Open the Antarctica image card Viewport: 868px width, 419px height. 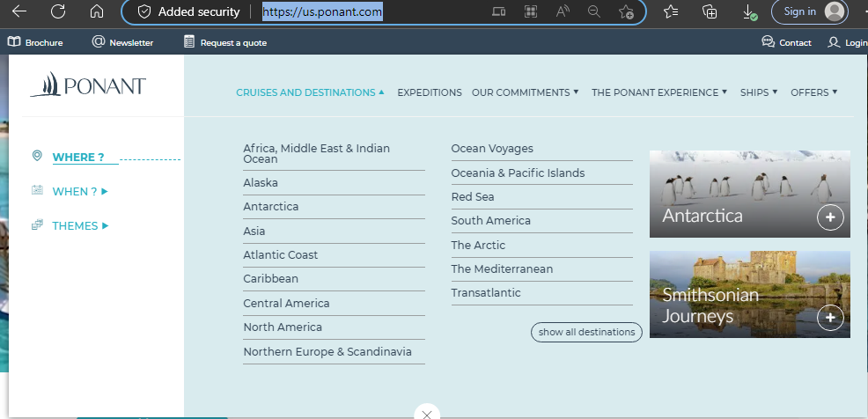[x=749, y=194]
